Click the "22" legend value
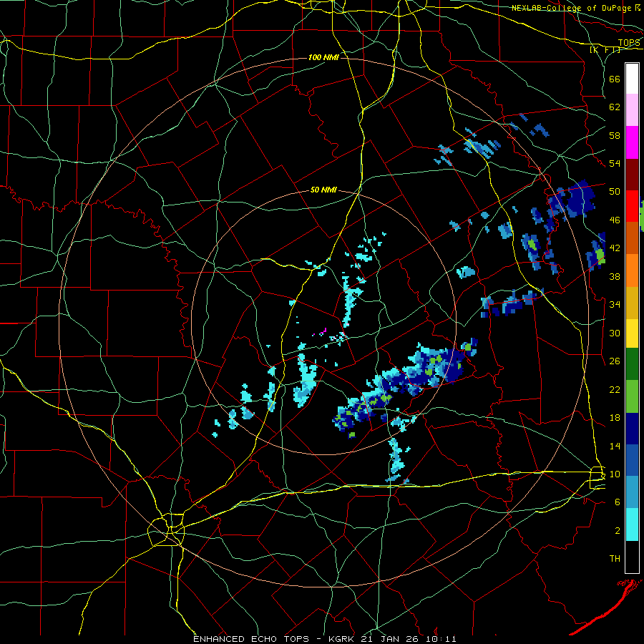This screenshot has height=644, width=644. point(615,389)
